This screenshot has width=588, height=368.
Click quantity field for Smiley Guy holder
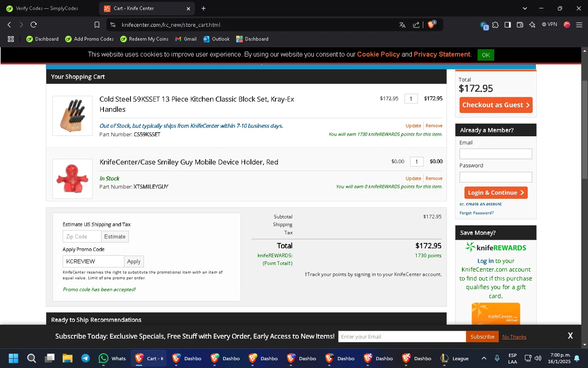[x=417, y=161]
